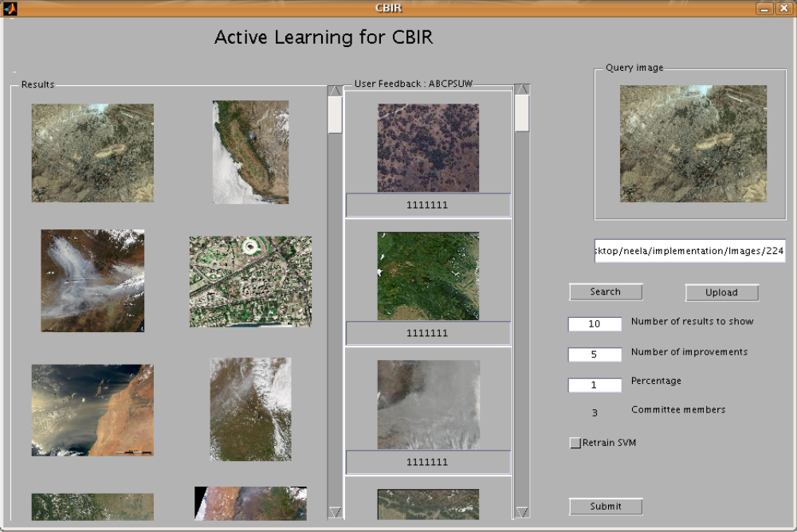Click the image file path field

689,252
